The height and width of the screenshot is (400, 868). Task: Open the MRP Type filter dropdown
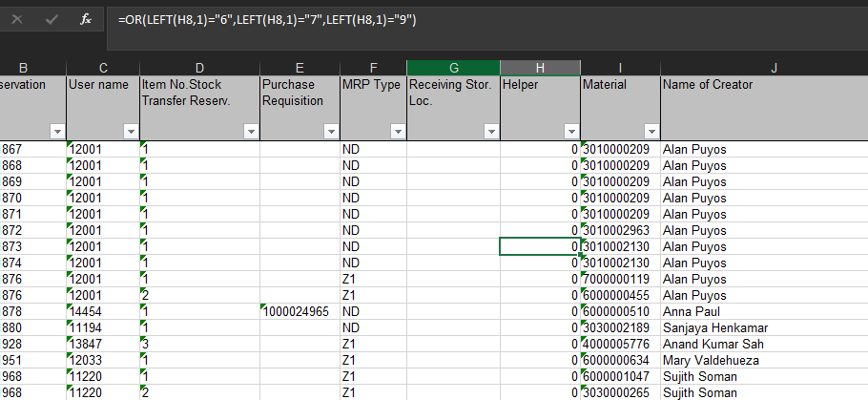click(398, 132)
